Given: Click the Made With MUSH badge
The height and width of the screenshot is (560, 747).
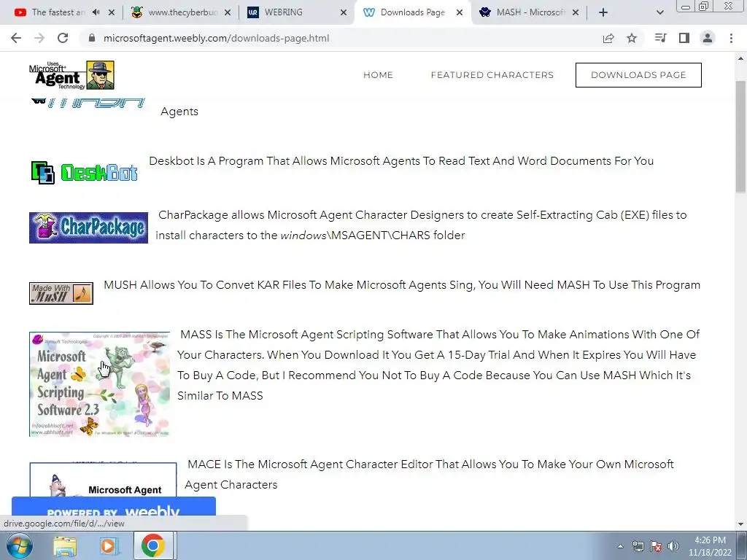Looking at the screenshot, I should [61, 293].
